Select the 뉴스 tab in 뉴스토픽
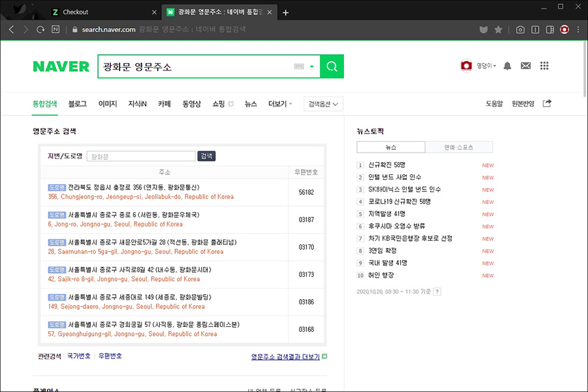Viewport: 588px width, 392px height. point(391,147)
